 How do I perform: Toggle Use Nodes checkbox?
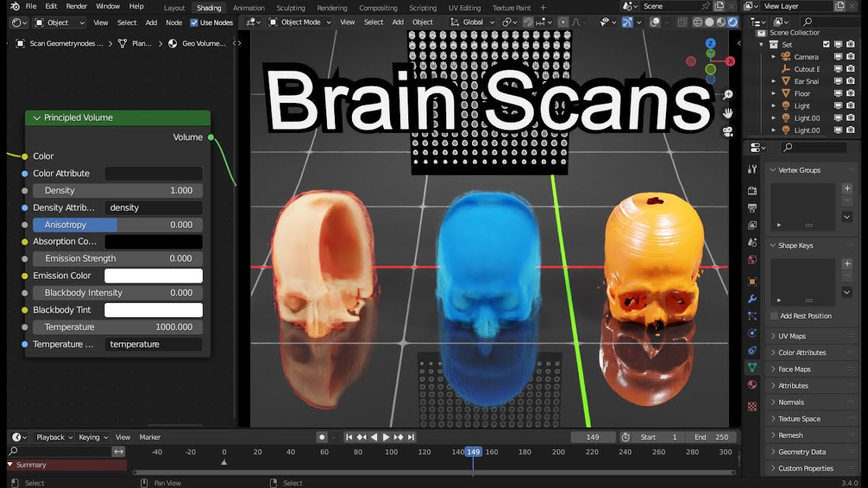click(x=194, y=22)
